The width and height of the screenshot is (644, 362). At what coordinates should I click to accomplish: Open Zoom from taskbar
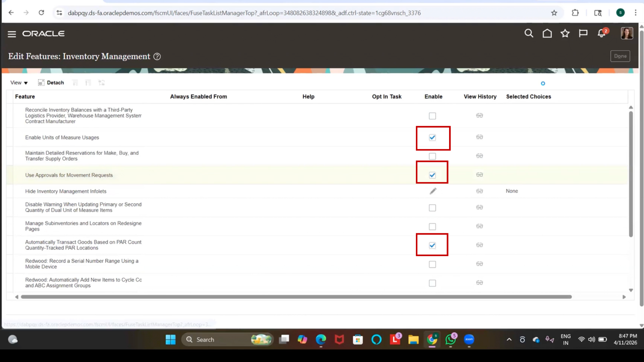pyautogui.click(x=469, y=339)
